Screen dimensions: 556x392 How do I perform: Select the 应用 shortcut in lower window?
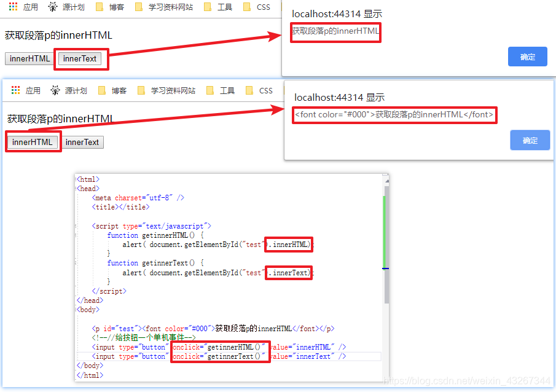pyautogui.click(x=15, y=90)
